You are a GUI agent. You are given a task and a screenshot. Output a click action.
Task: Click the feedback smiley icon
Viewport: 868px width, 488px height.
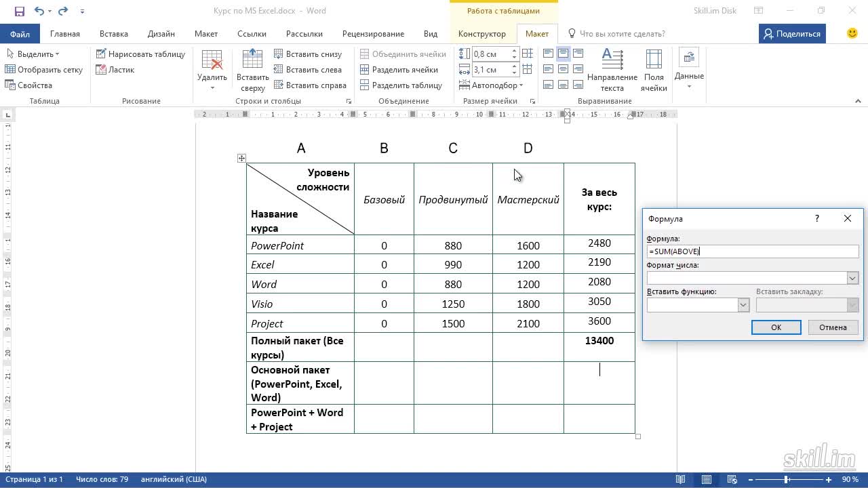click(852, 33)
